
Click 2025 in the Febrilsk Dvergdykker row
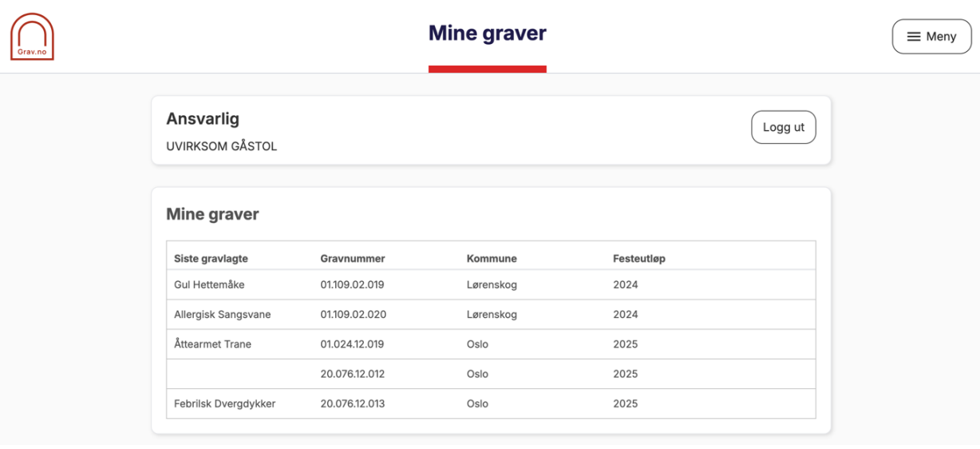626,403
